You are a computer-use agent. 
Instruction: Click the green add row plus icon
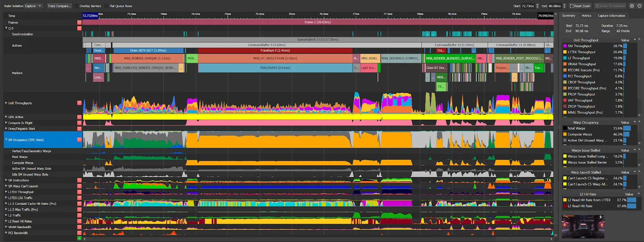(79, 238)
